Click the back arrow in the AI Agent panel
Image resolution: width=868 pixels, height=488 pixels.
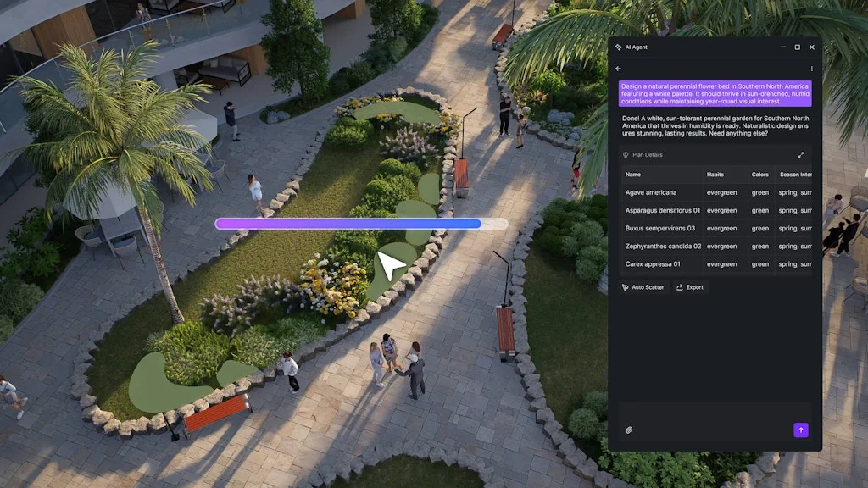(618, 69)
